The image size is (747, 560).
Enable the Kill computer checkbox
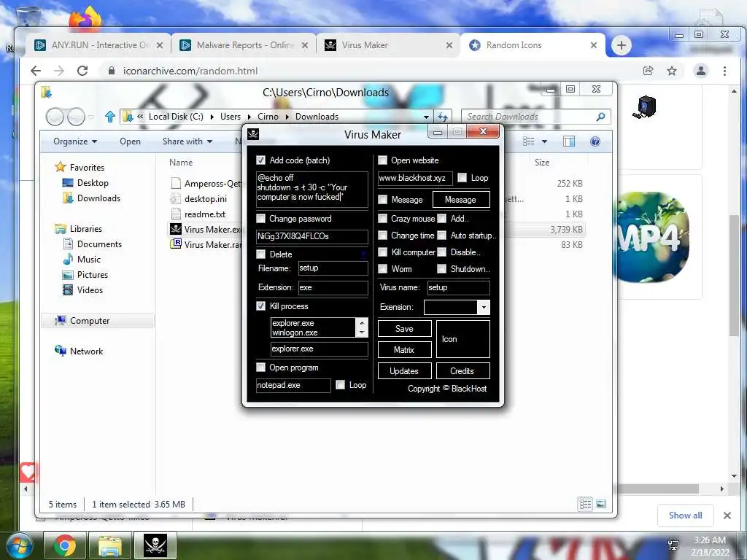point(382,252)
